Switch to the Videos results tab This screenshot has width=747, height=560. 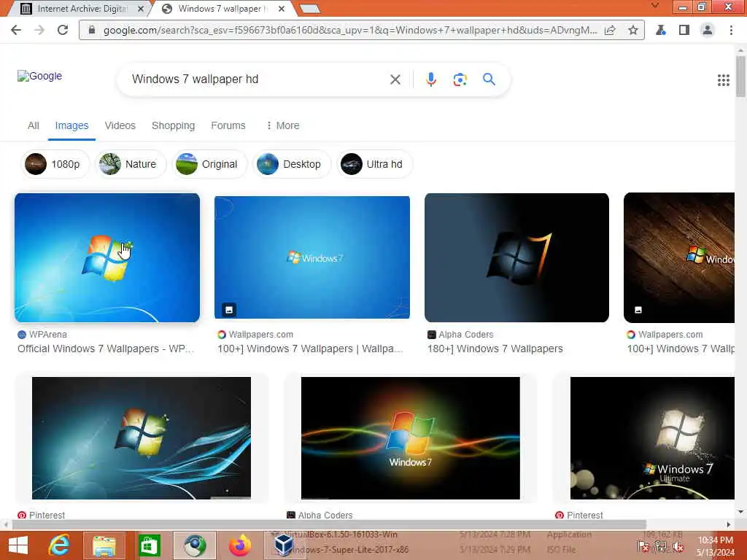click(x=120, y=125)
